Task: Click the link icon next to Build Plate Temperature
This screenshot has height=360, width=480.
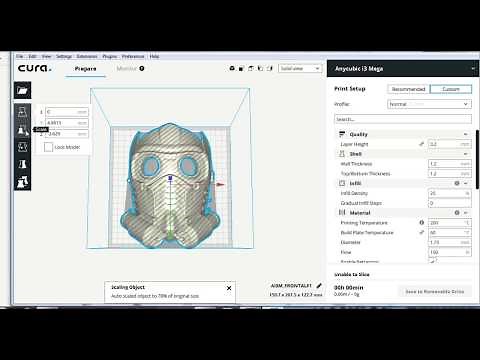Action: pyautogui.click(x=422, y=232)
